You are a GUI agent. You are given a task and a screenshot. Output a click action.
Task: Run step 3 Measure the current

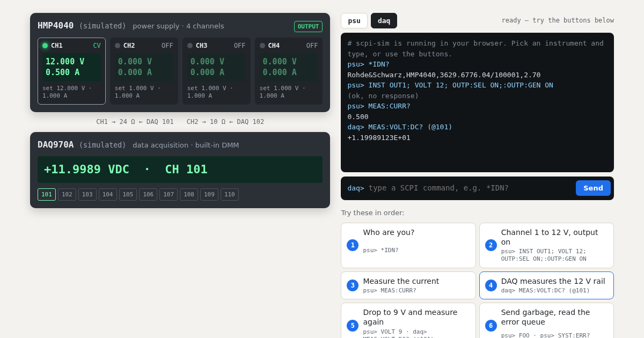point(408,285)
